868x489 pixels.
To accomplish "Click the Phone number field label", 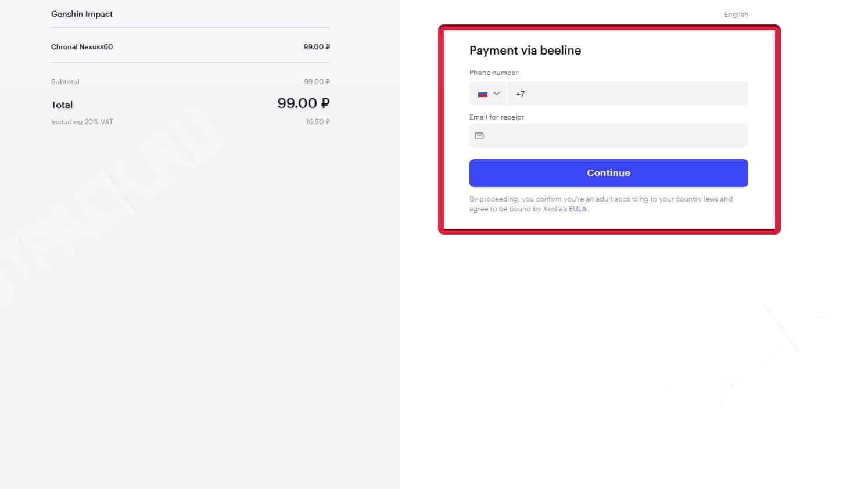I will [494, 73].
